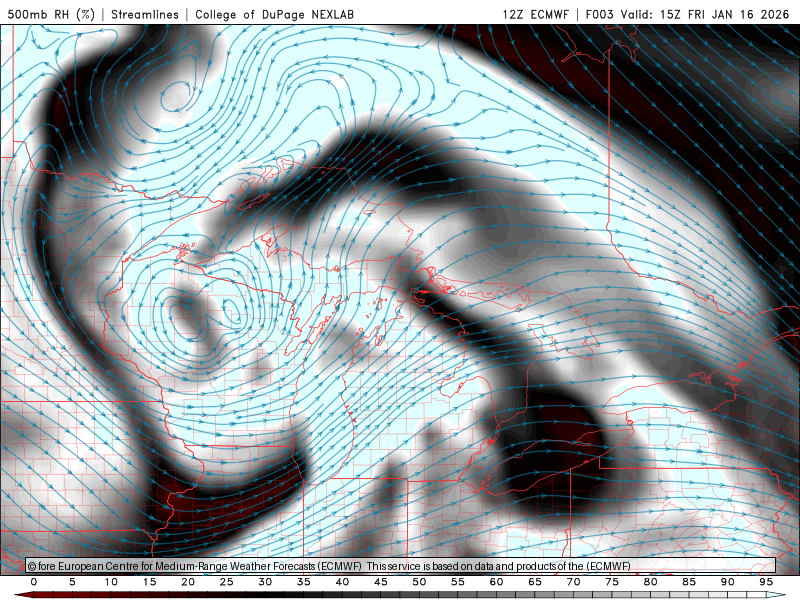Screen dimensions: 800x600
Task: Click the 'Streamlines' label in the header
Action: [x=145, y=14]
